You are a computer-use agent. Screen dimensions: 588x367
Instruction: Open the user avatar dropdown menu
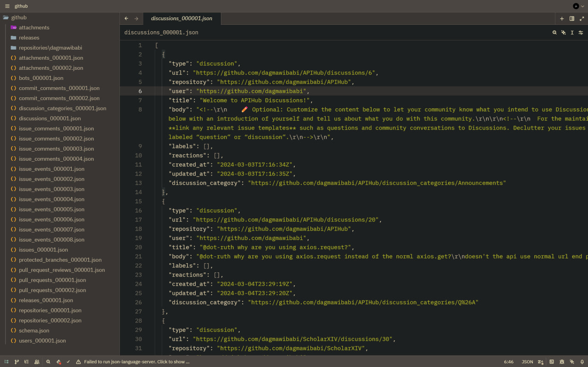[x=577, y=6]
